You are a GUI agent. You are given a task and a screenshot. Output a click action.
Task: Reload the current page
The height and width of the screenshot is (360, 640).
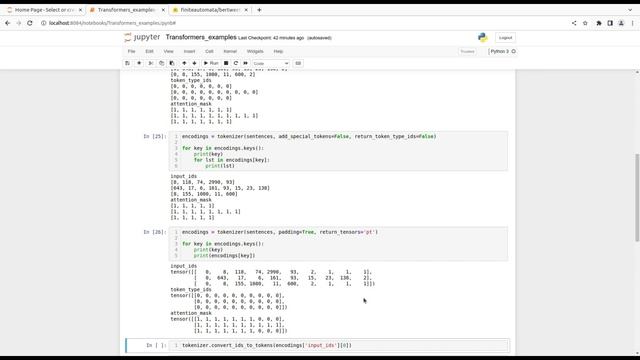point(30,23)
